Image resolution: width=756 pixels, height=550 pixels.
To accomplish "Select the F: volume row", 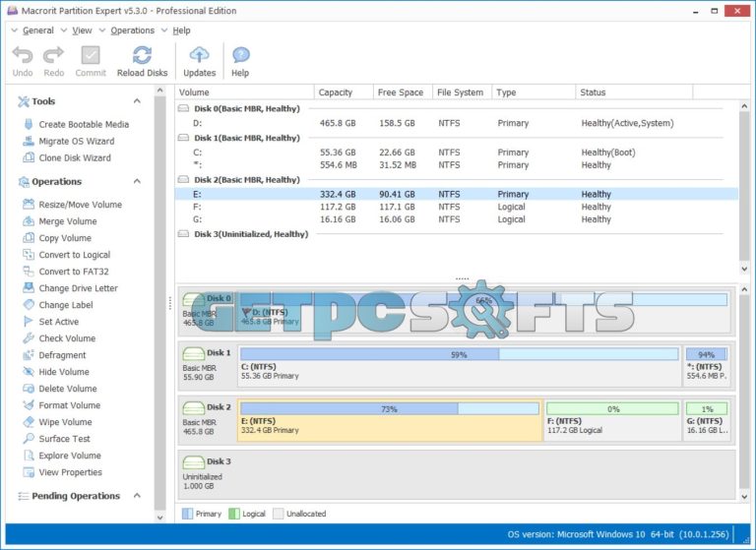I will [457, 207].
